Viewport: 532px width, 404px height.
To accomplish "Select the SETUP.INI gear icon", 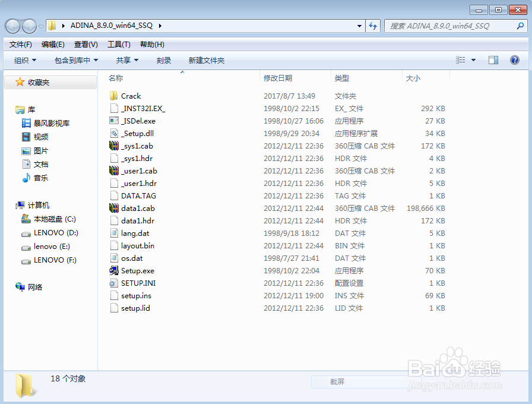I will [x=113, y=283].
